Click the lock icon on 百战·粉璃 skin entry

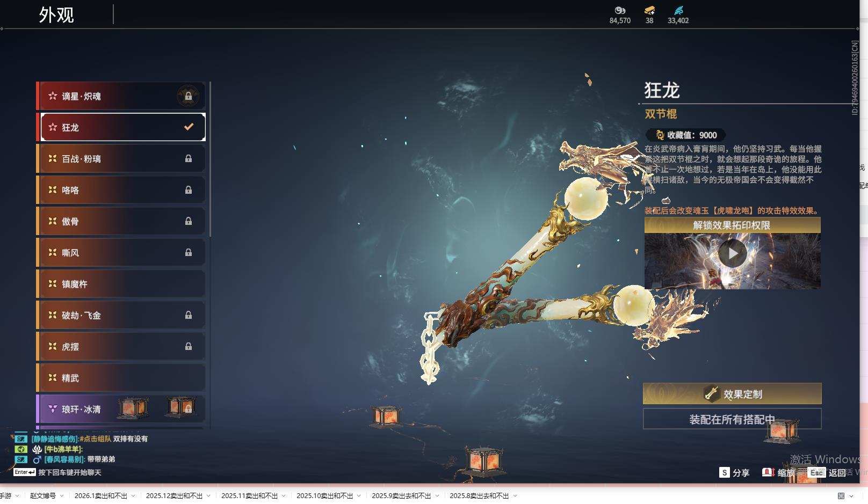pyautogui.click(x=189, y=158)
